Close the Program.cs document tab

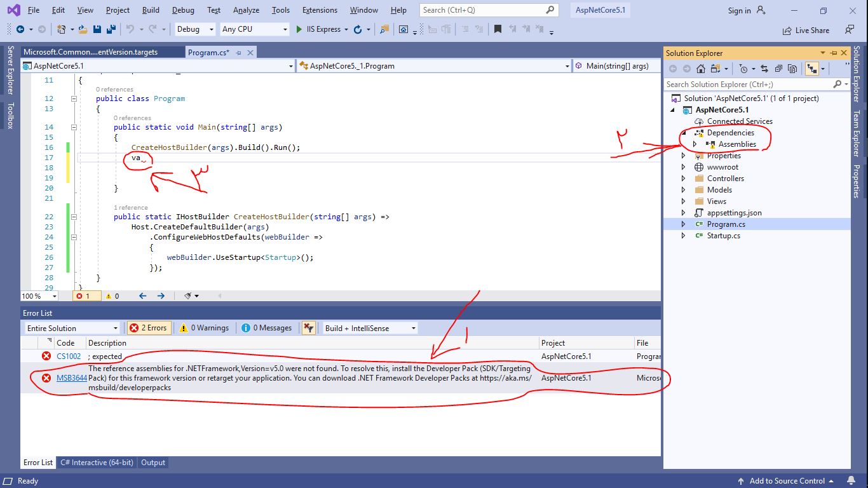coord(250,53)
